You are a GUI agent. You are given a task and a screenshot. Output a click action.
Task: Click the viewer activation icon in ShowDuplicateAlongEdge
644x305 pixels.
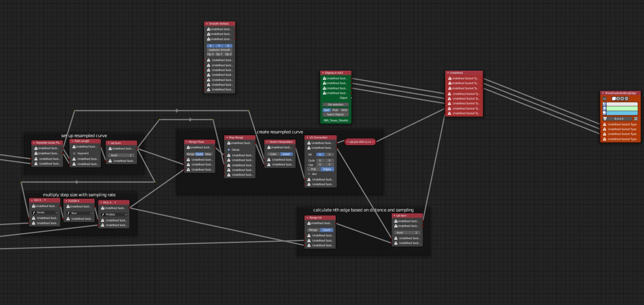tap(605, 99)
